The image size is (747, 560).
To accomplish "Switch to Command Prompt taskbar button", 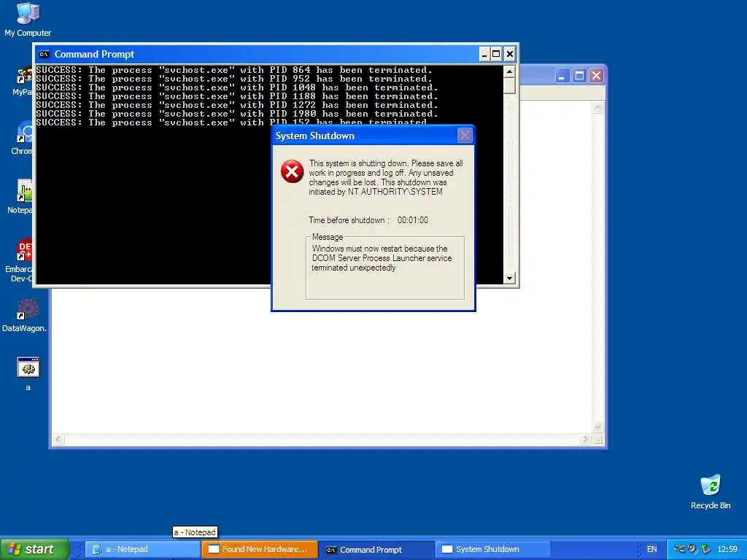I will click(376, 549).
